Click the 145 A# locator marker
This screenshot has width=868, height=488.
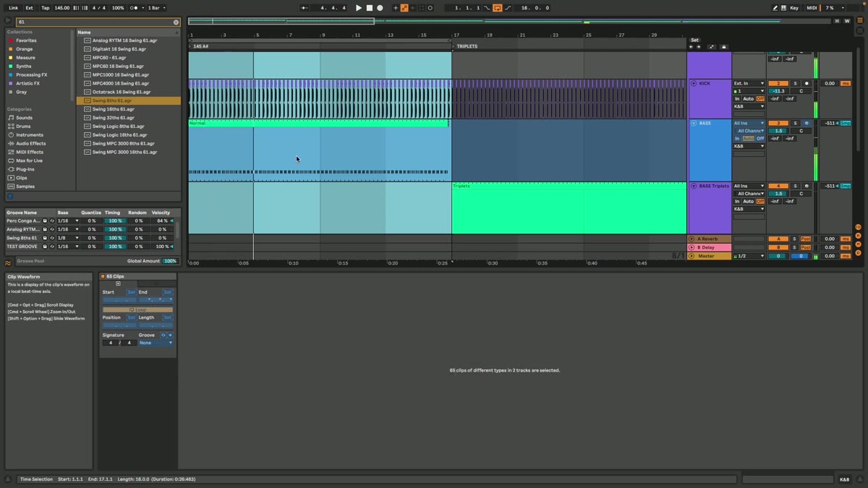point(200,46)
